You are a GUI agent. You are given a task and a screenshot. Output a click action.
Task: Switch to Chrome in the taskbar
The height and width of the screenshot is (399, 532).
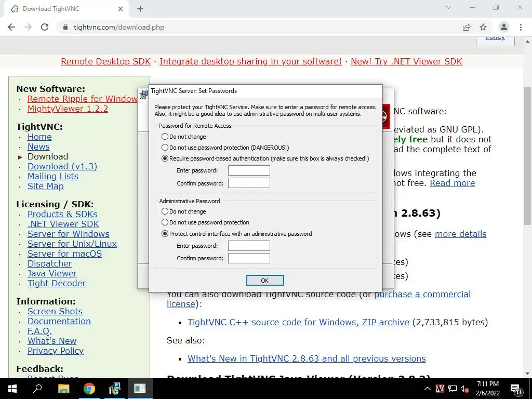[x=89, y=389]
